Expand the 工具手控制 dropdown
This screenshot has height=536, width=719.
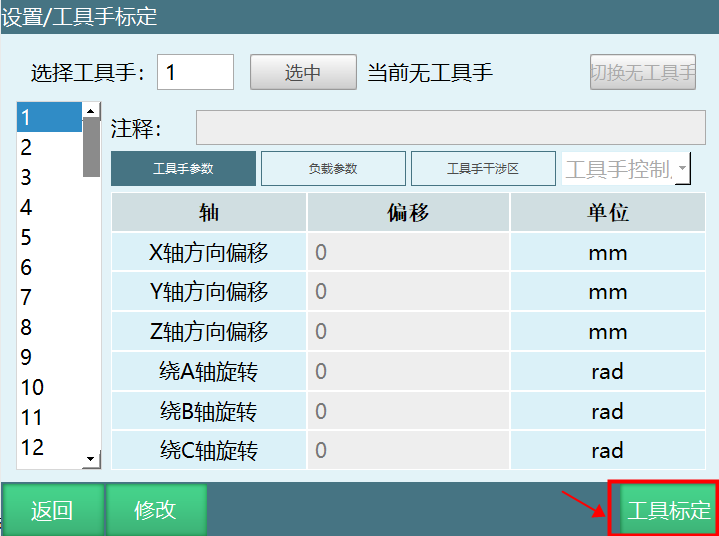pyautogui.click(x=682, y=170)
